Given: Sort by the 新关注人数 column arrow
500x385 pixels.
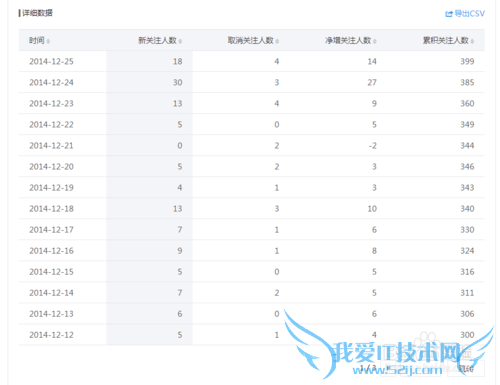Looking at the screenshot, I should coord(180,41).
